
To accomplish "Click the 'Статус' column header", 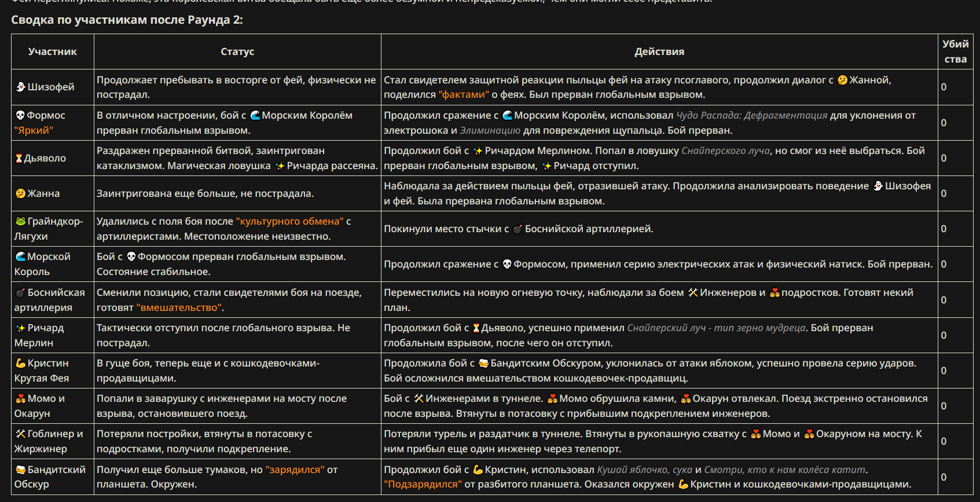I will (x=237, y=52).
